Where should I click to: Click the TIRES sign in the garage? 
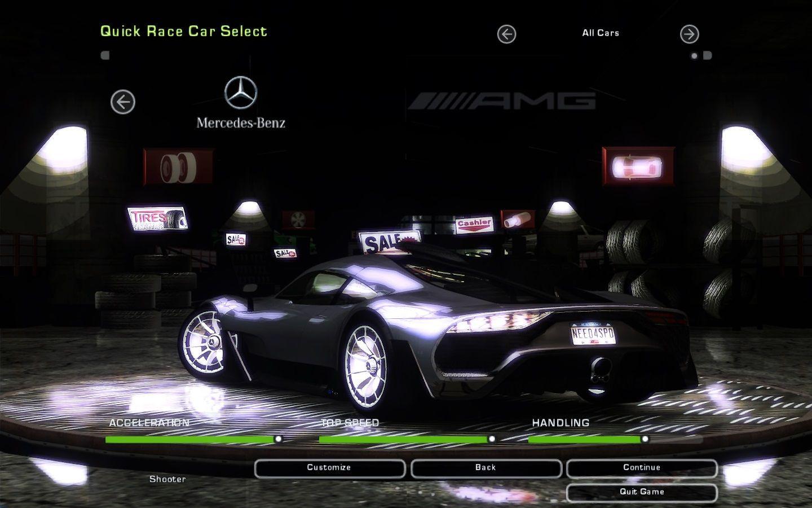point(157,218)
